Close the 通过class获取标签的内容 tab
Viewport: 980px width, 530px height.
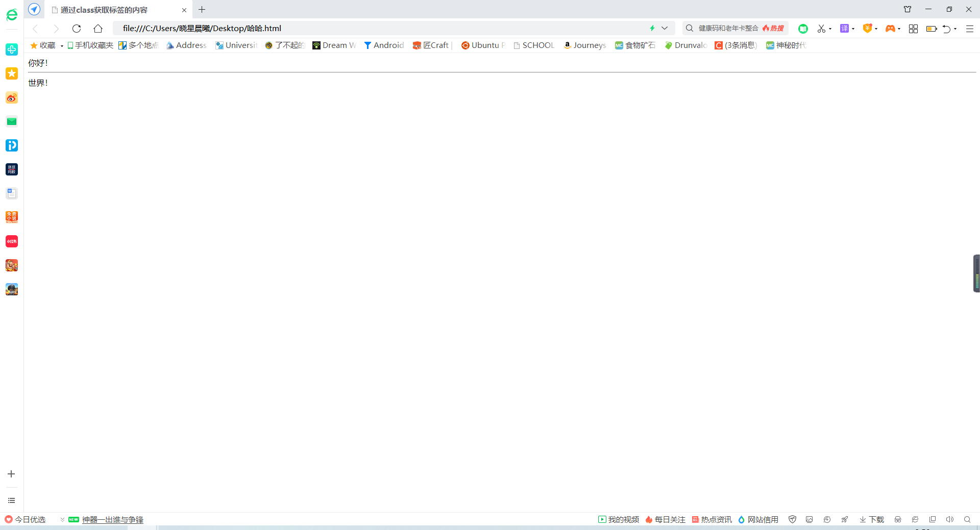point(184,10)
